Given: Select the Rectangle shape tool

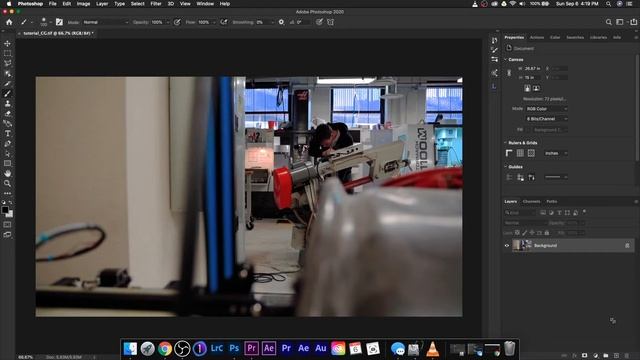Looking at the screenshot, I should click(x=7, y=163).
